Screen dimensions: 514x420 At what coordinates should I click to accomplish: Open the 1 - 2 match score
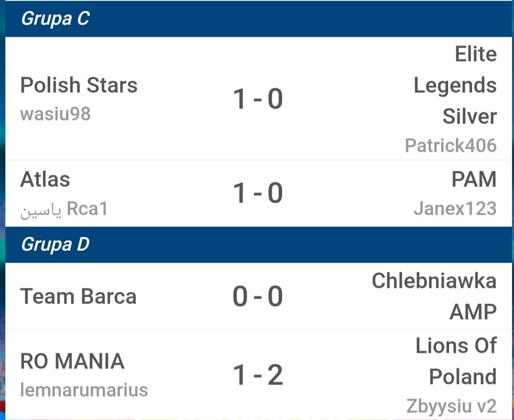(x=258, y=376)
